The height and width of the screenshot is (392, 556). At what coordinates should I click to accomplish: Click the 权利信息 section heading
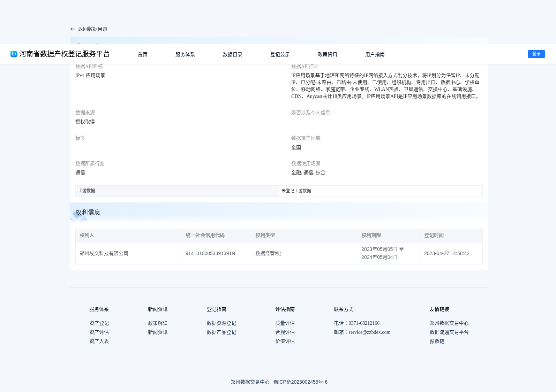point(88,212)
